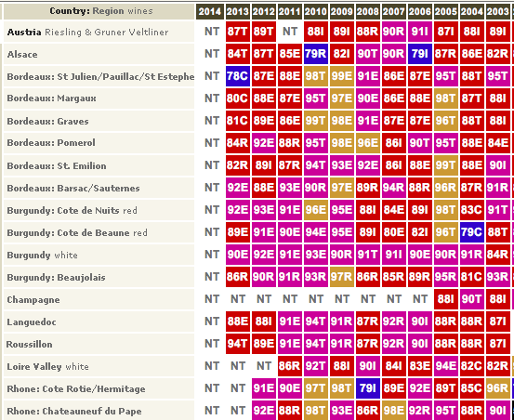The width and height of the screenshot is (514, 420).
Task: Select the gold 99T Graves 2010 cell
Action: click(316, 121)
